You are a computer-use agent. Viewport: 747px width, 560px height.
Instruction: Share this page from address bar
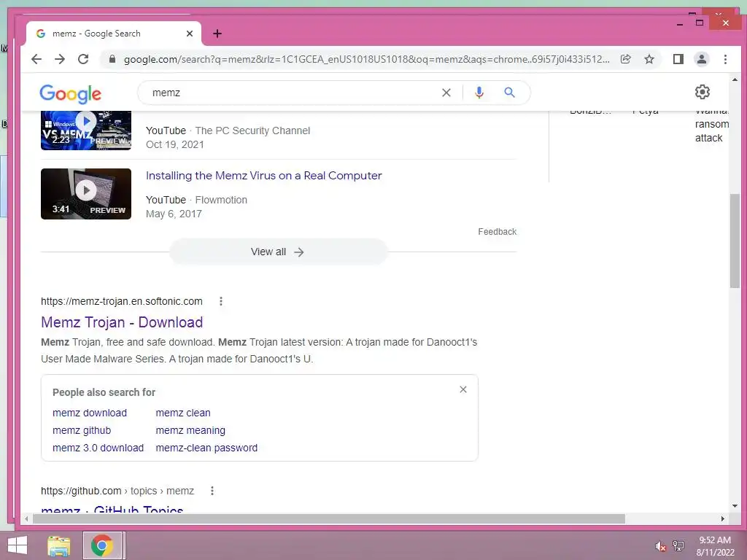625,59
